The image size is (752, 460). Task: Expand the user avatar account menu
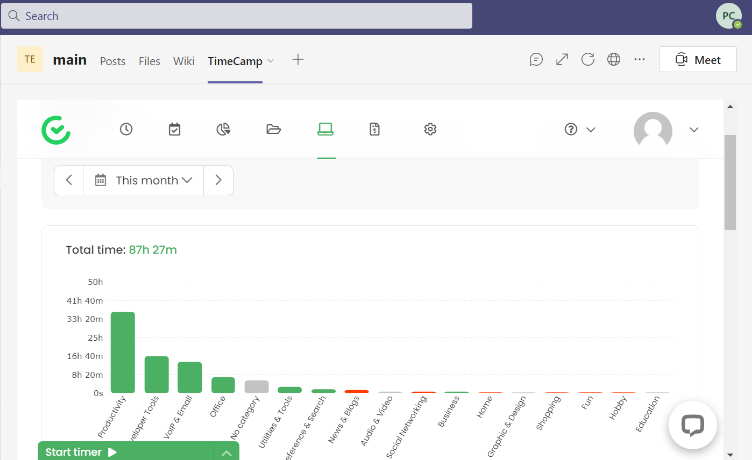[667, 129]
